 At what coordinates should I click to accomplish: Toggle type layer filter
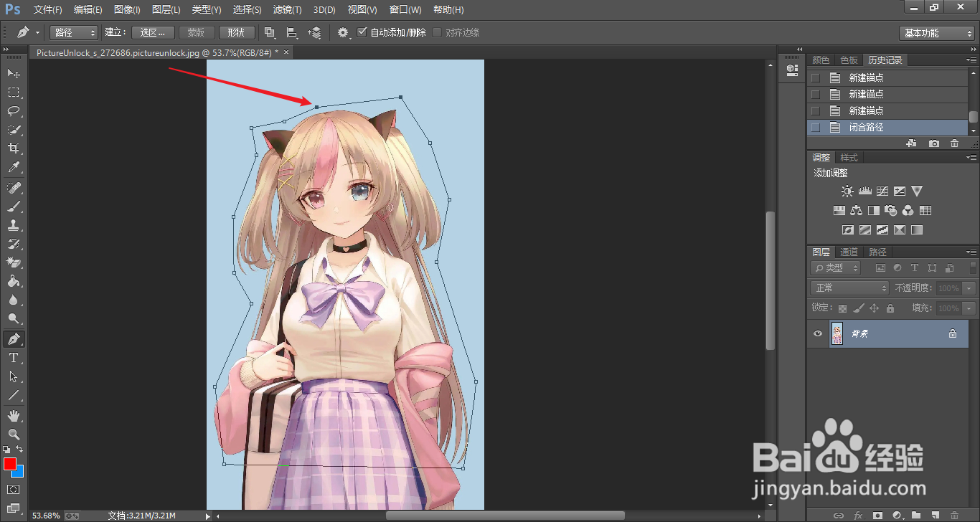click(915, 268)
